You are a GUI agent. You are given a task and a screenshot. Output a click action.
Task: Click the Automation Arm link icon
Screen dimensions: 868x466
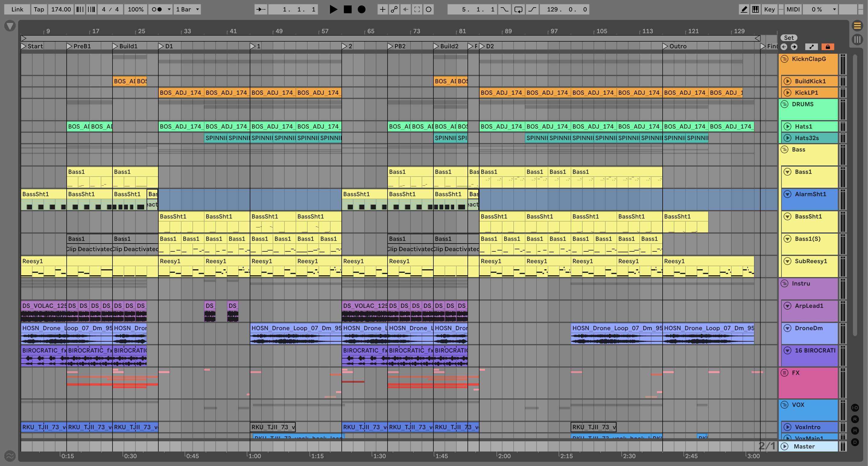click(394, 9)
